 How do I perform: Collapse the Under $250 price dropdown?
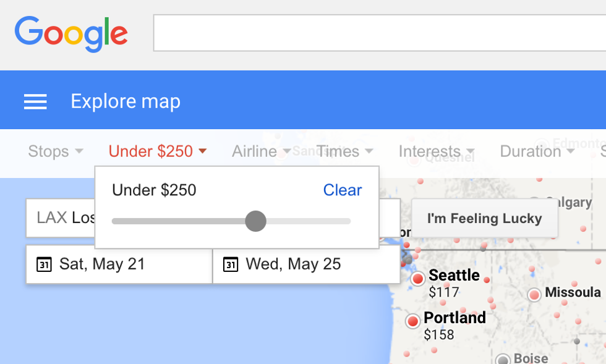click(157, 151)
